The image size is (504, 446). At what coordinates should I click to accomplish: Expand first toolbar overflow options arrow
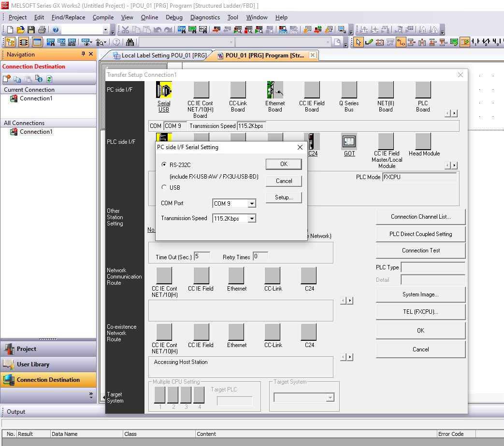coord(113,31)
